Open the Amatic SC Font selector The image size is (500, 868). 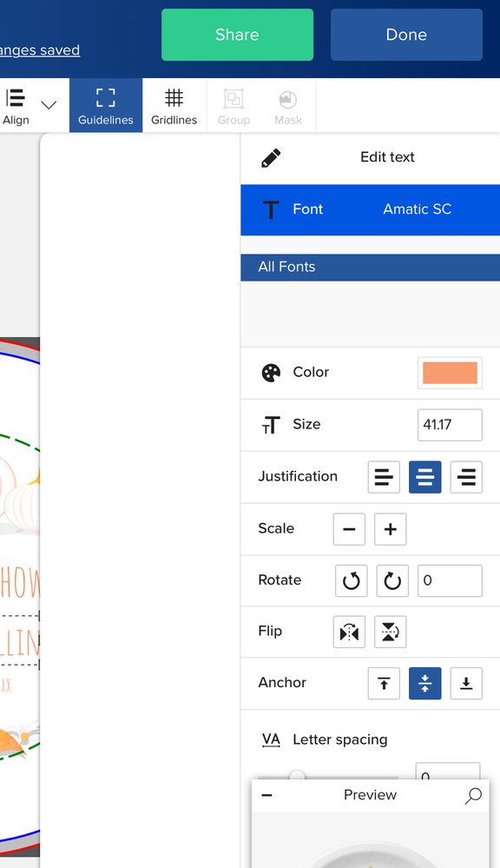pyautogui.click(x=370, y=209)
